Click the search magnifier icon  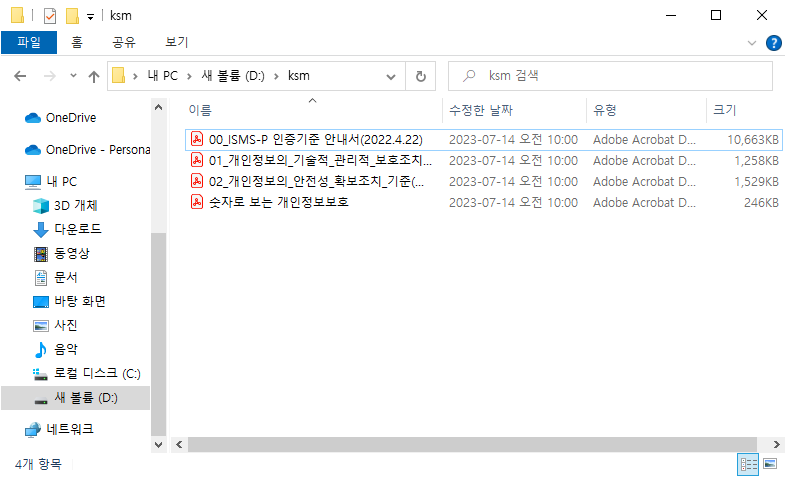(469, 76)
